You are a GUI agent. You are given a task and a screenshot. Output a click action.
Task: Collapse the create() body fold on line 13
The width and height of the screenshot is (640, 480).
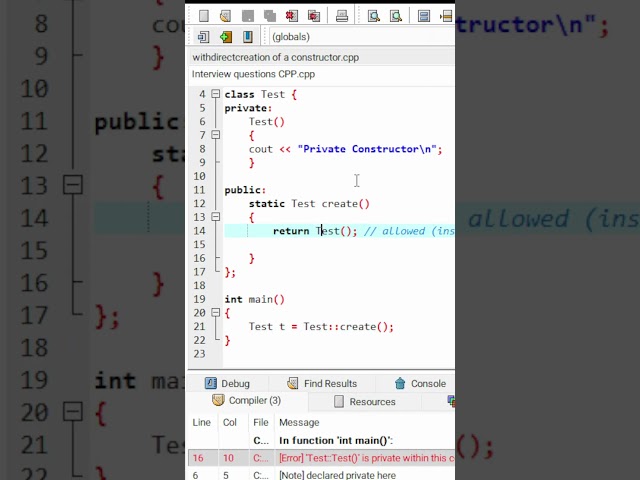[x=216, y=217]
